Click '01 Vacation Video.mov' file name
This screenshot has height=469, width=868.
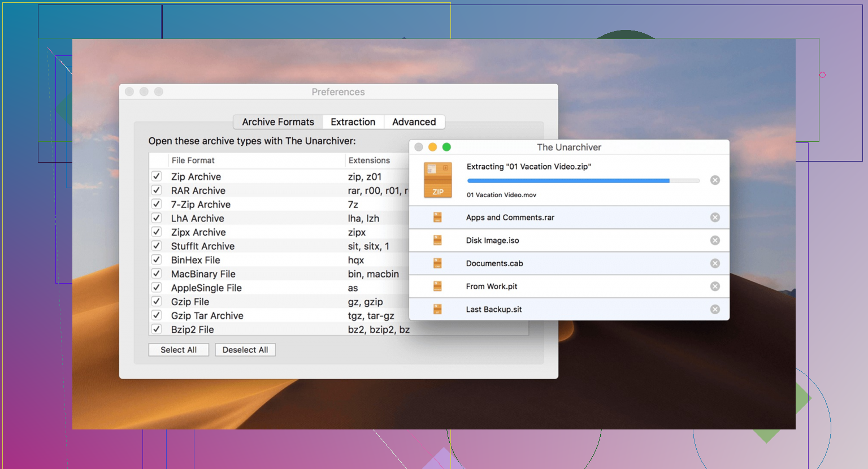point(501,195)
